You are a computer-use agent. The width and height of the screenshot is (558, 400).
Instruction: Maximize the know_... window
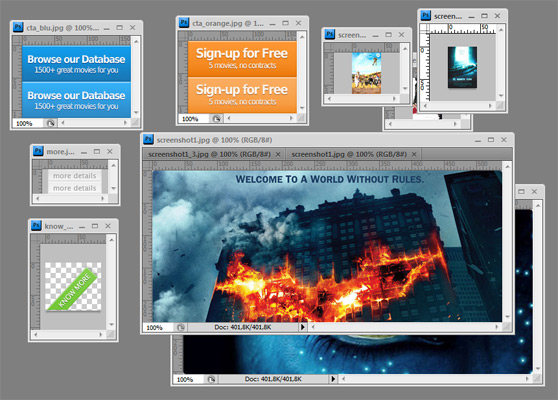[95, 226]
